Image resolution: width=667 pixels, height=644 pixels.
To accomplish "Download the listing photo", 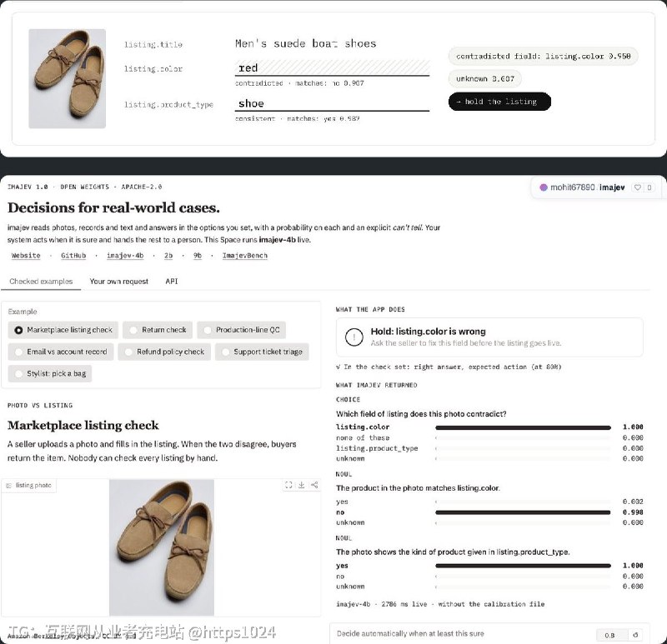I will coord(301,485).
